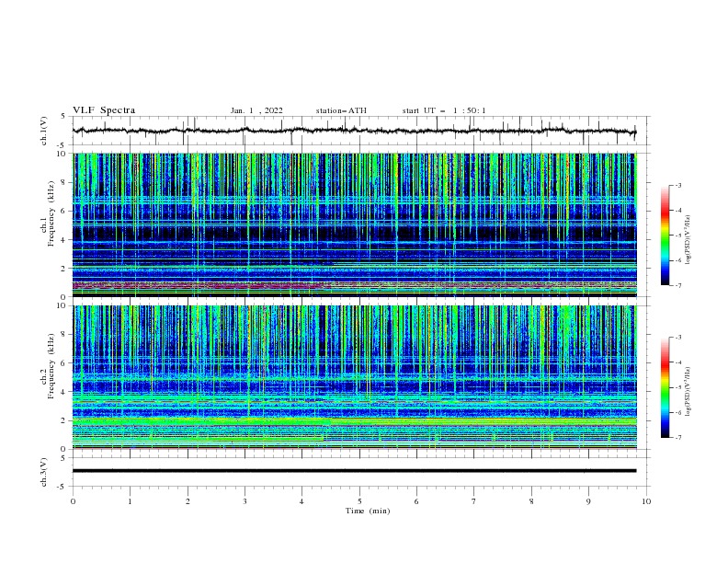Click the color bar beside the ch.2 spectrogram
The image size is (728, 563).
tap(665, 387)
